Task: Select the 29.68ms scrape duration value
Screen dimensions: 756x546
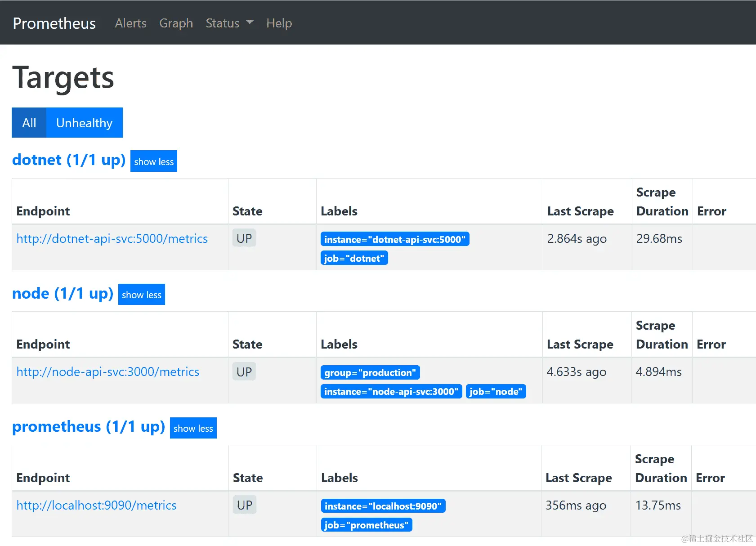Action: [x=659, y=239]
